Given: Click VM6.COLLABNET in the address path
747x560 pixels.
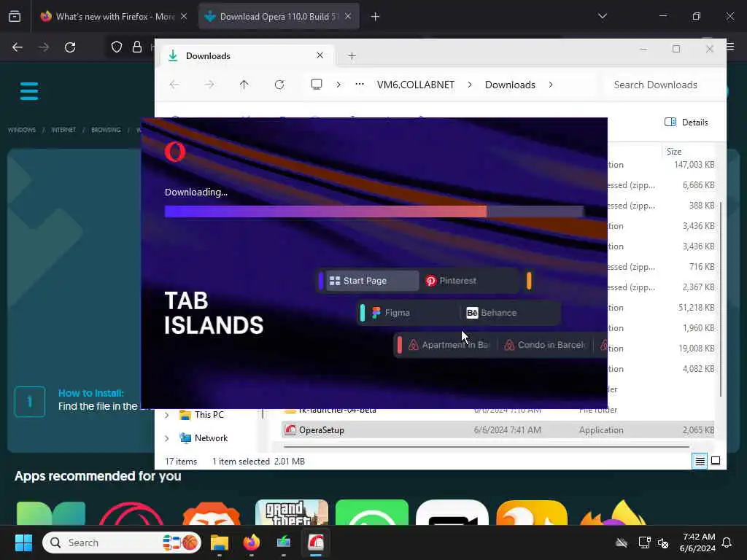Looking at the screenshot, I should click(415, 85).
